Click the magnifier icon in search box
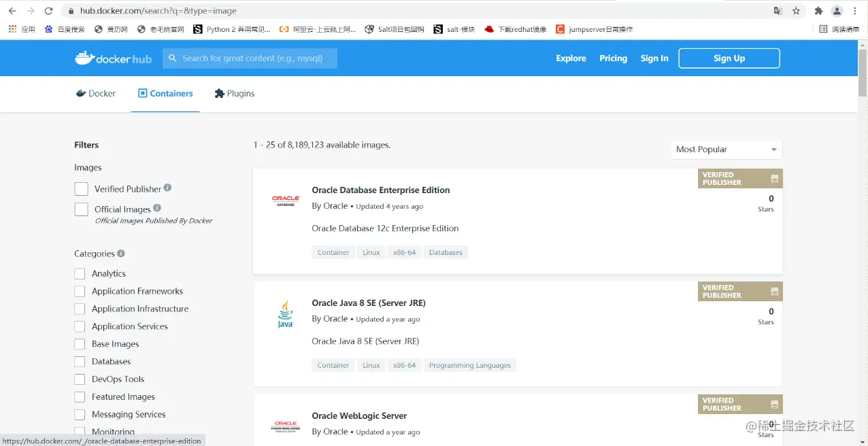This screenshot has width=868, height=446. (173, 58)
